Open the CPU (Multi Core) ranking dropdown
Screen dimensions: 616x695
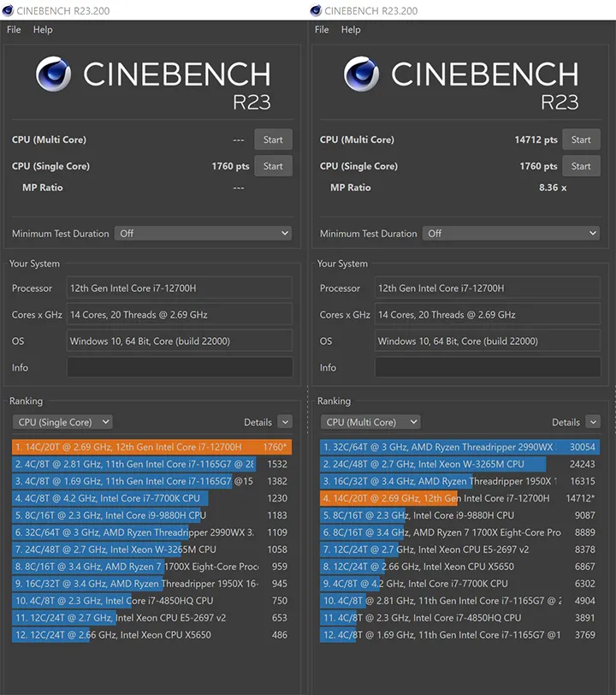click(x=370, y=422)
